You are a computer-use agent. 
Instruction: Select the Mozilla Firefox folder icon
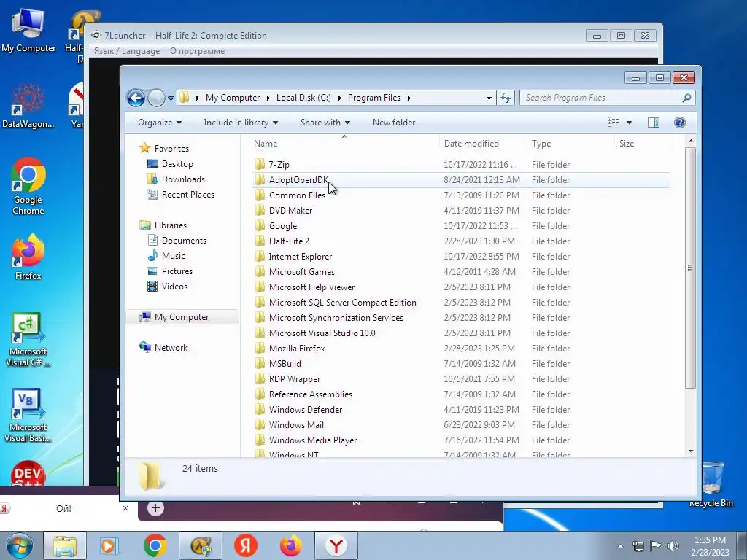[x=260, y=348]
